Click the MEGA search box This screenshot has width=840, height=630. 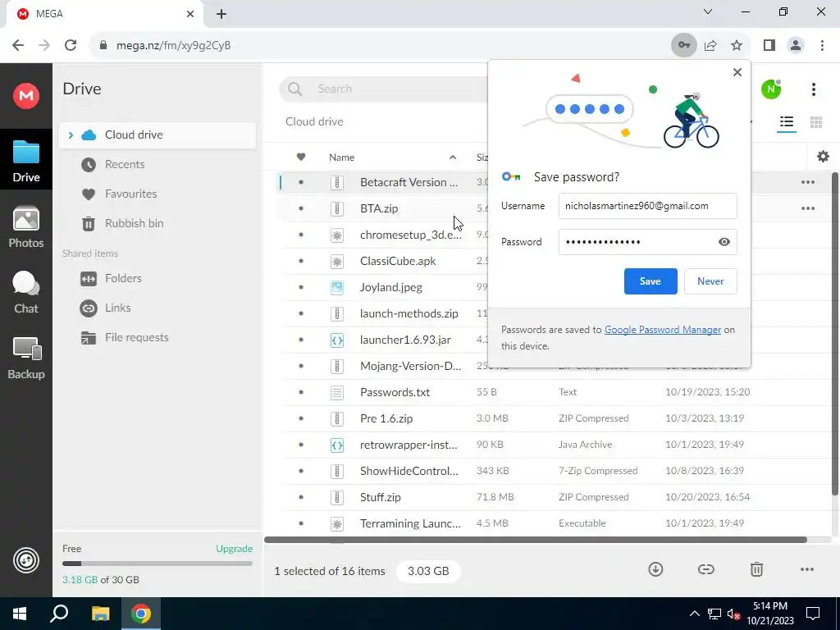pyautogui.click(x=385, y=89)
